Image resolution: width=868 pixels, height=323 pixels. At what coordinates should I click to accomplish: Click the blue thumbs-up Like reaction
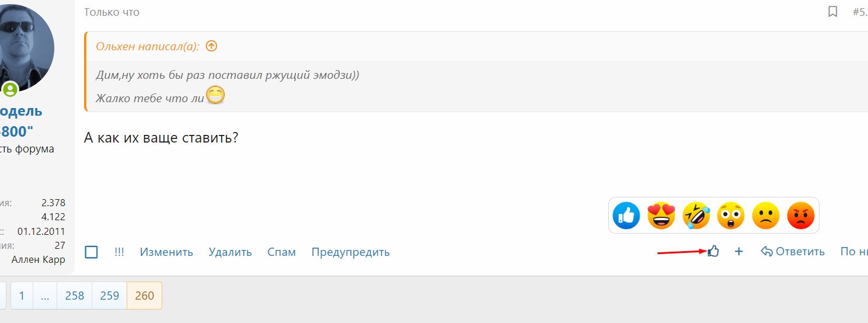[626, 216]
